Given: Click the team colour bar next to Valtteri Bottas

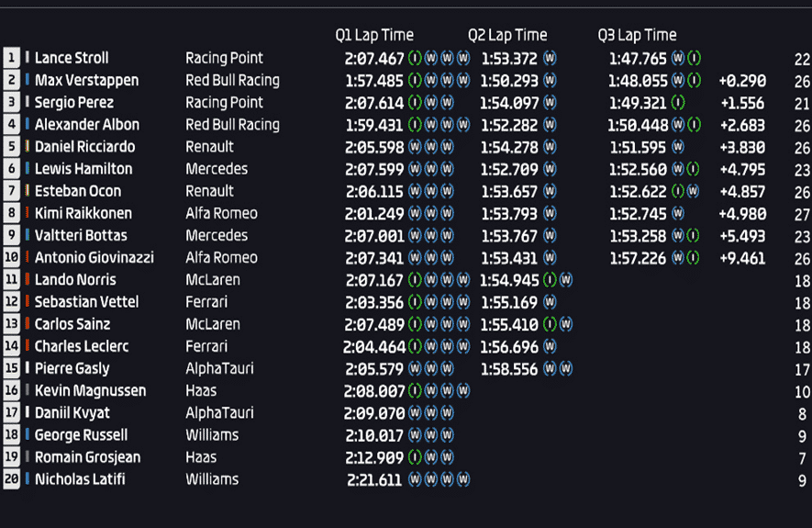Looking at the screenshot, I should coord(27,235).
